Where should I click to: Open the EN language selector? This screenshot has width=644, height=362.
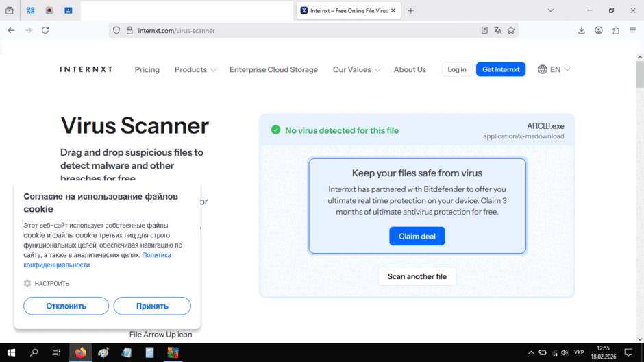[554, 69]
